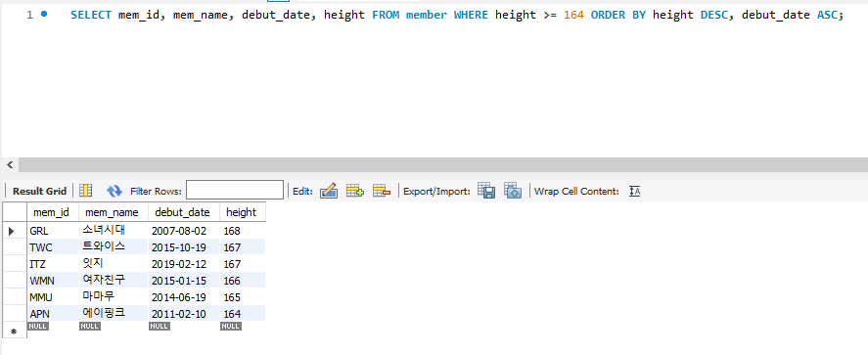Select the TWC cell
Viewport: 868px width, 355px height.
tap(53, 247)
